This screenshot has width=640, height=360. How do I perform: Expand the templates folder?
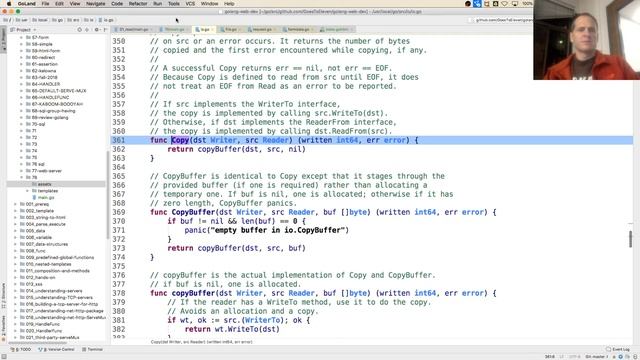[x=28, y=191]
